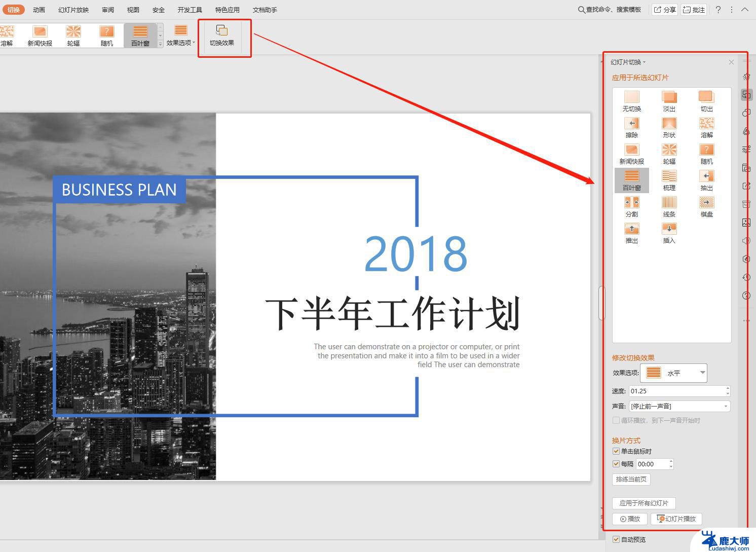
Task: Click the panel splitter handle beside slide
Action: coord(601,303)
